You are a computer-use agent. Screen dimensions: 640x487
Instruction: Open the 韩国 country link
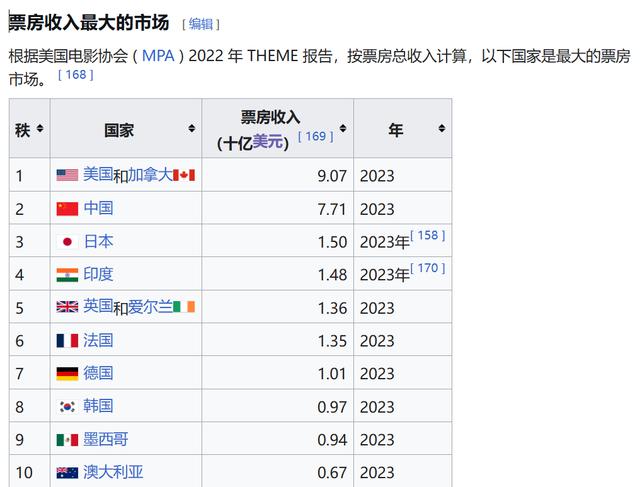(x=98, y=406)
